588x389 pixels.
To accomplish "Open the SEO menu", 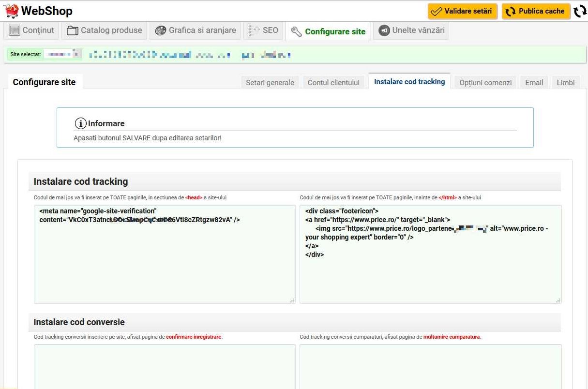I will [x=263, y=30].
